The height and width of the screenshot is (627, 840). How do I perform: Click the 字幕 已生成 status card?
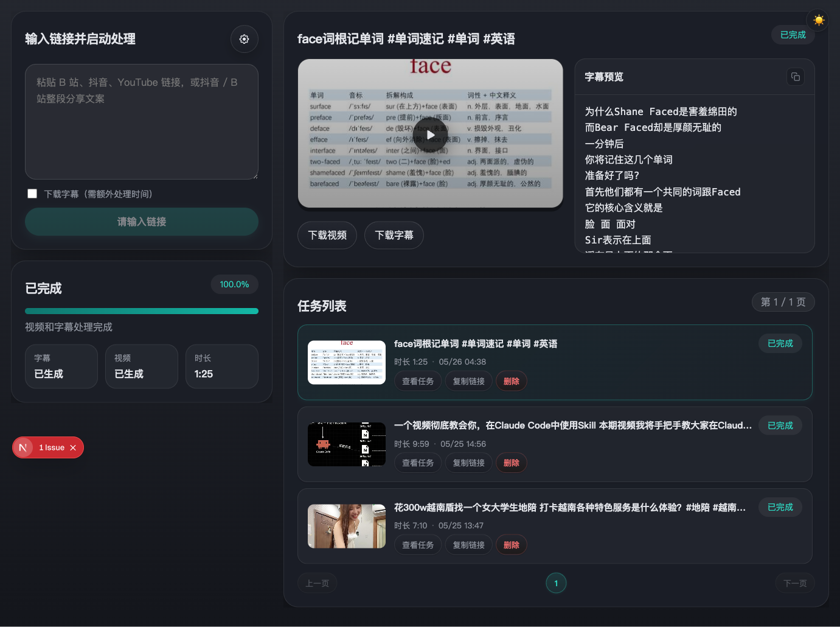[x=61, y=366]
